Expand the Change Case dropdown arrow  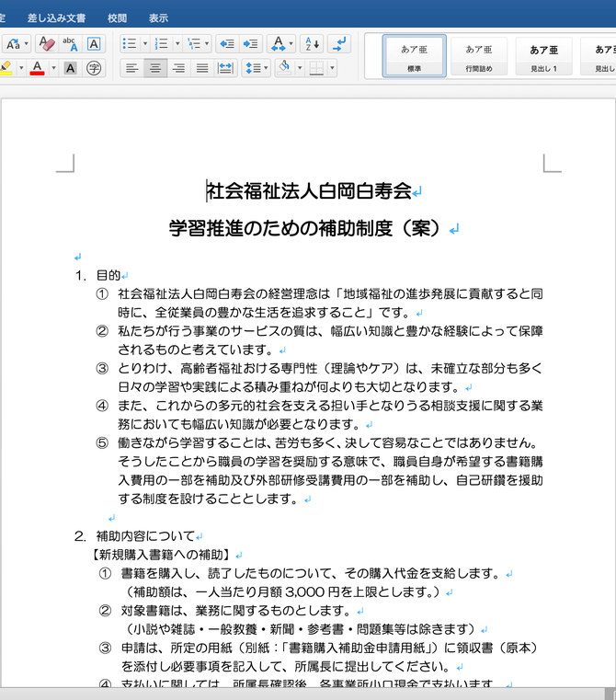27,44
